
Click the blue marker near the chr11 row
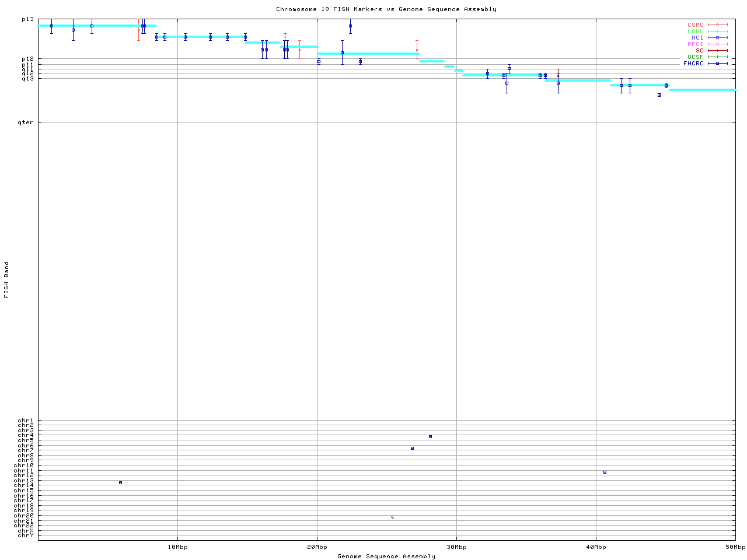pyautogui.click(x=605, y=472)
